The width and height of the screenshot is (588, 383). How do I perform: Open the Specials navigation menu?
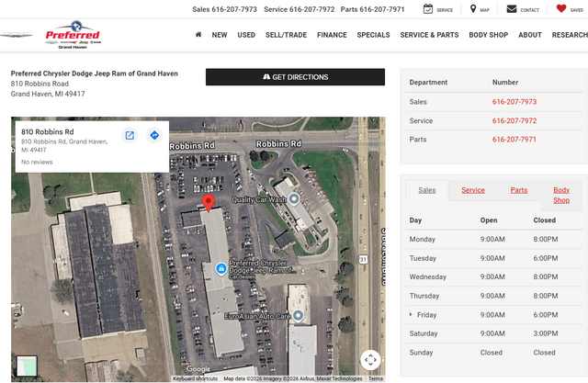[373, 35]
